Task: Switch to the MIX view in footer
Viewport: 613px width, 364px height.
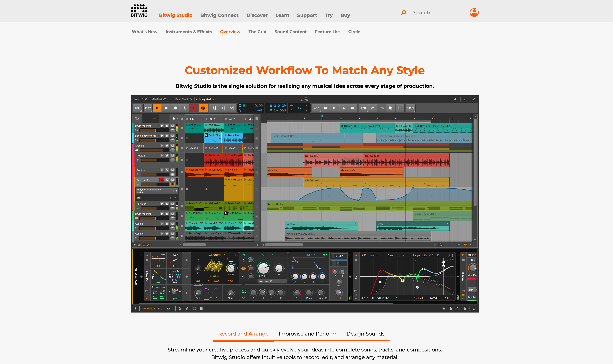Action: 160,309
